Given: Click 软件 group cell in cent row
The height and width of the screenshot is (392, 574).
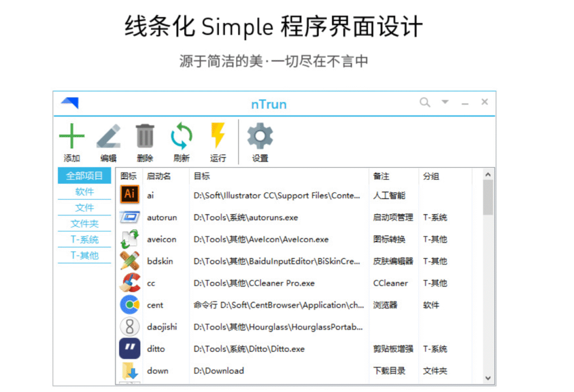Looking at the screenshot, I should [431, 305].
